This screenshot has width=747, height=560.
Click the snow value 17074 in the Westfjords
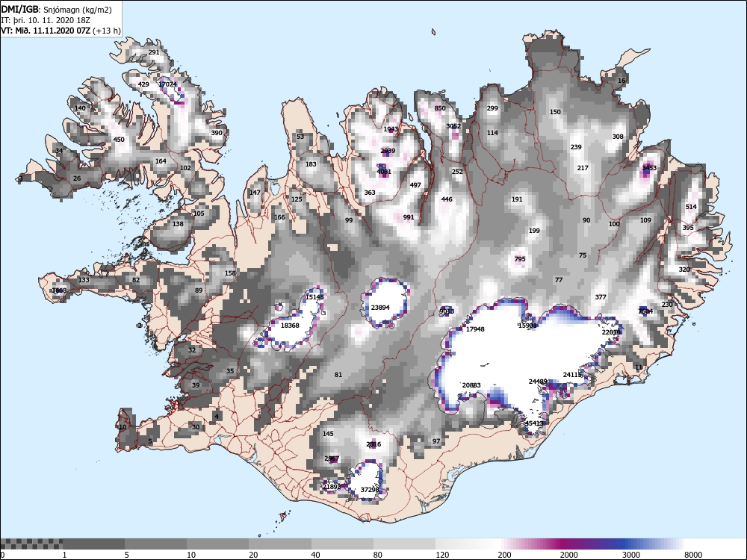pyautogui.click(x=167, y=84)
